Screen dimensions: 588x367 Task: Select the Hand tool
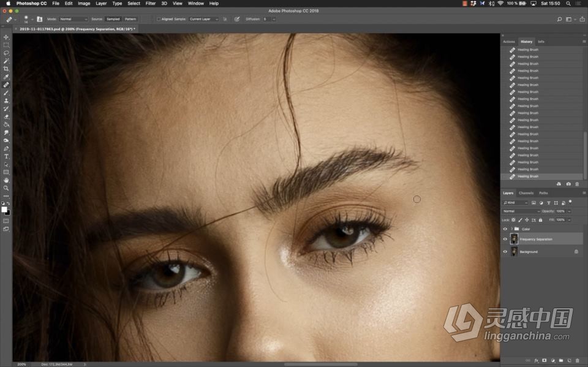[6, 181]
